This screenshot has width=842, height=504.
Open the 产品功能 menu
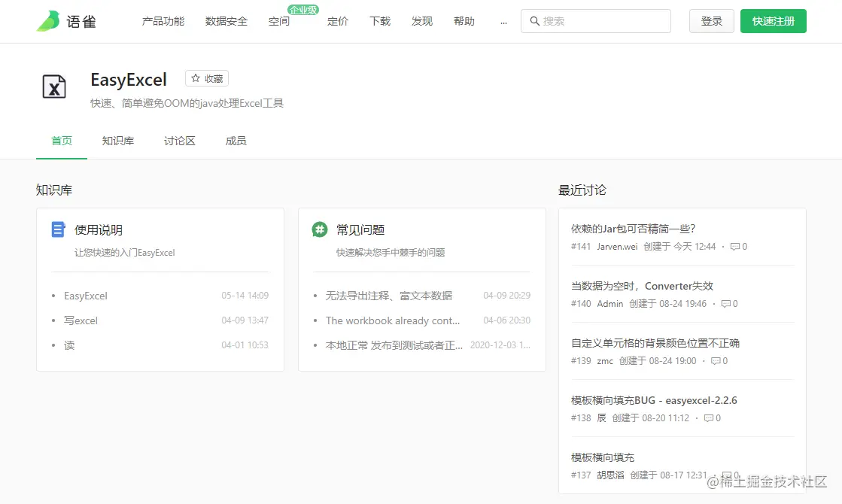(x=163, y=21)
